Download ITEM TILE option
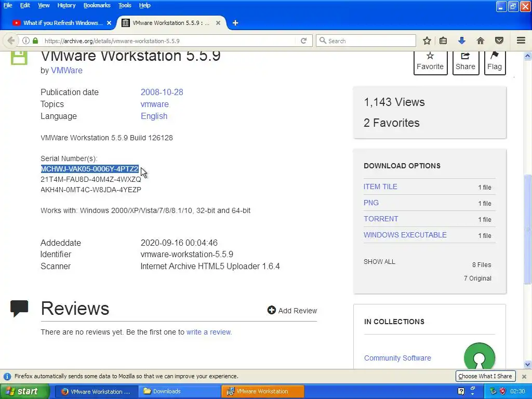This screenshot has height=399, width=532. pos(380,187)
